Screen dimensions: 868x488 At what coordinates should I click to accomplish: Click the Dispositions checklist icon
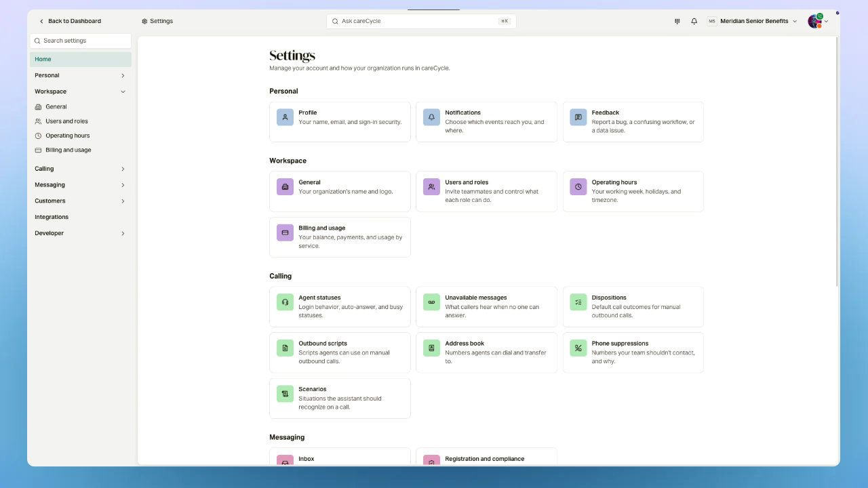pos(578,302)
